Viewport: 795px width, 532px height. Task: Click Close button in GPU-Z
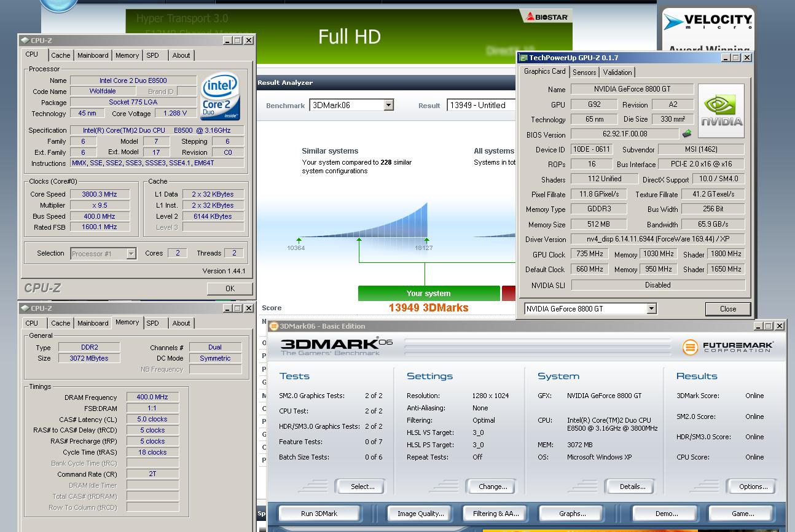pos(728,309)
